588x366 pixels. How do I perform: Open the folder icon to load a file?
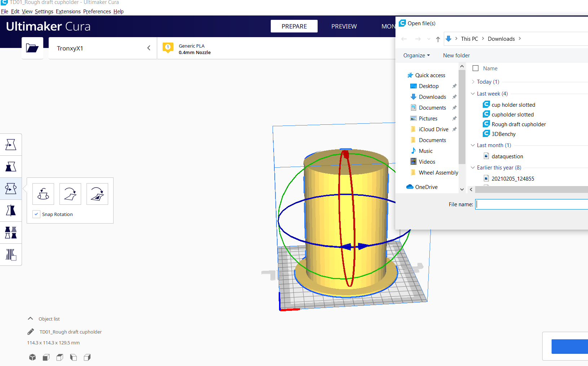coord(32,48)
